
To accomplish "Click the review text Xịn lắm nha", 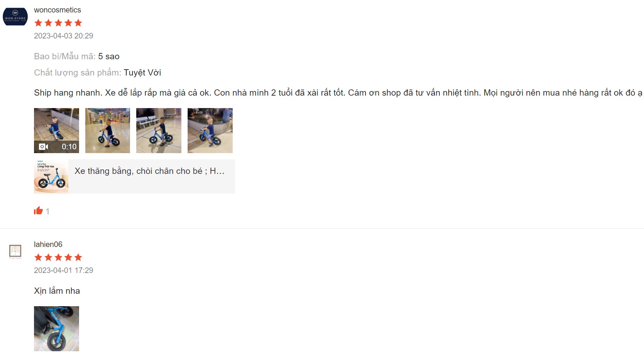I will click(57, 291).
